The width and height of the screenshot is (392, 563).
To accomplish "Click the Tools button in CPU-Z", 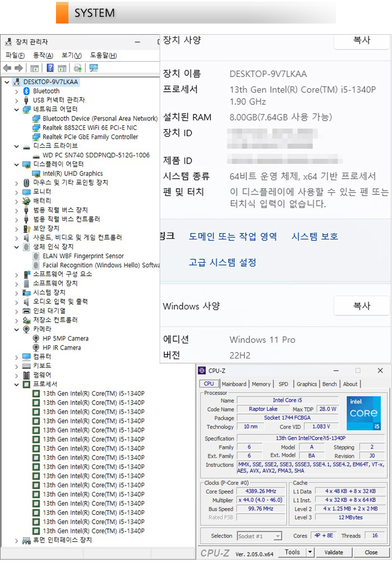I will tap(292, 552).
